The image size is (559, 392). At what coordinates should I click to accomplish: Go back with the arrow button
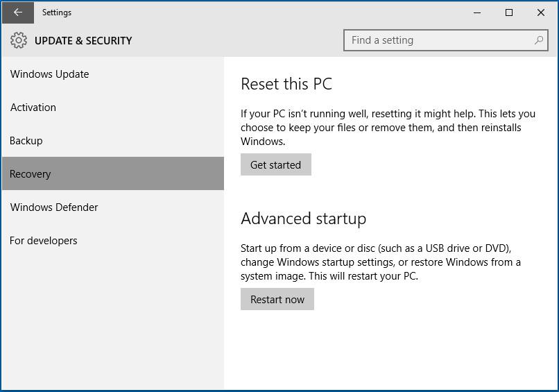click(x=18, y=12)
